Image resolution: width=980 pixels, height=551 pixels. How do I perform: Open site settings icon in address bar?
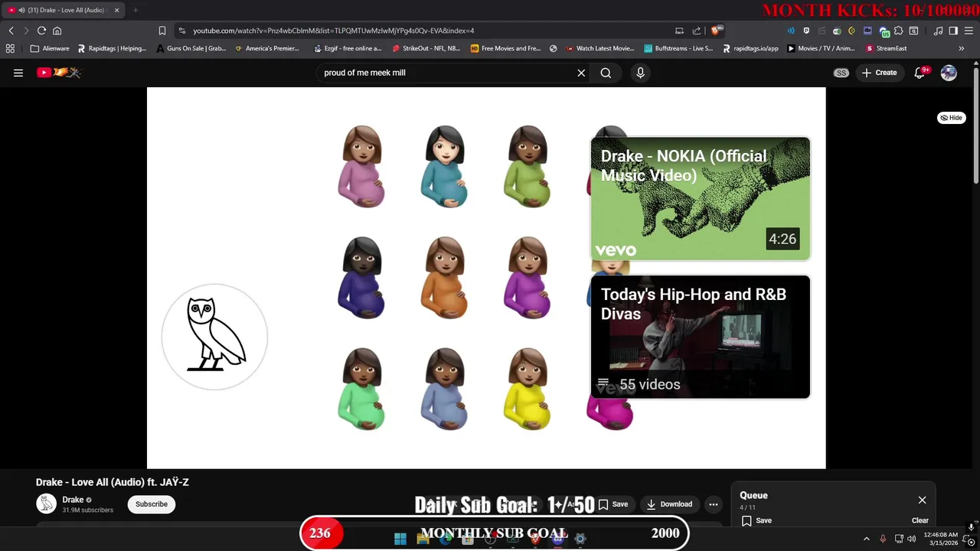tap(181, 31)
